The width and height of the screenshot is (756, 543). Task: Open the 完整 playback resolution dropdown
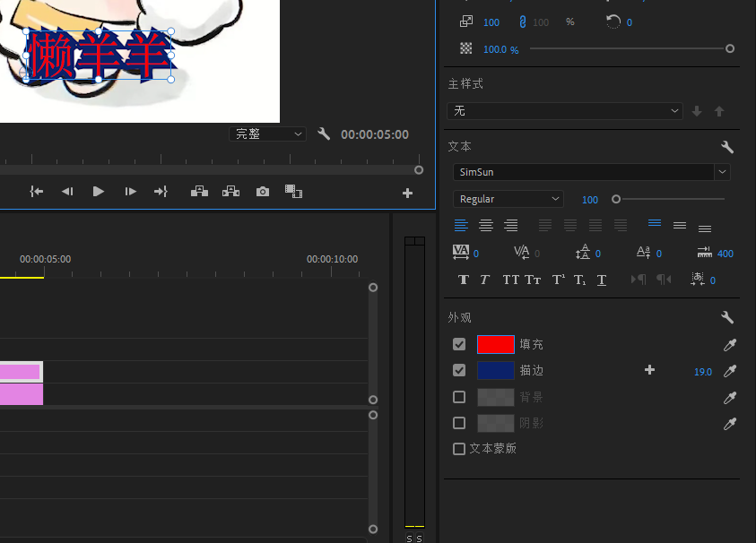coord(267,134)
